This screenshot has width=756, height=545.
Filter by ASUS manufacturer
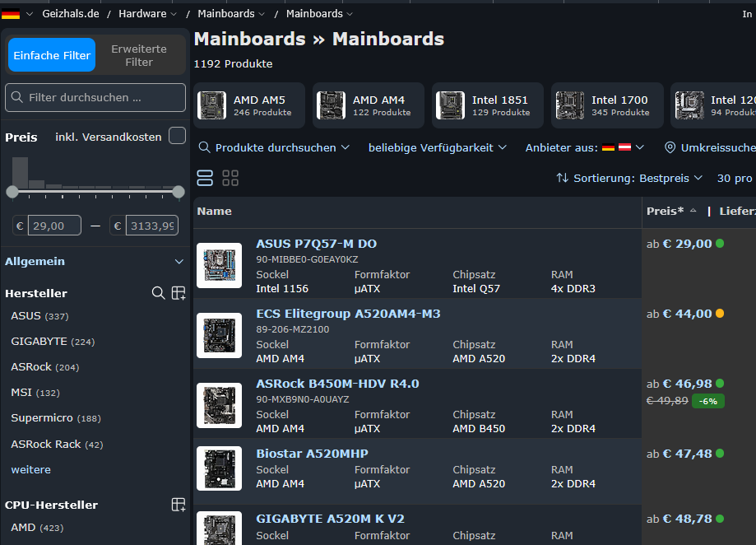coord(39,316)
